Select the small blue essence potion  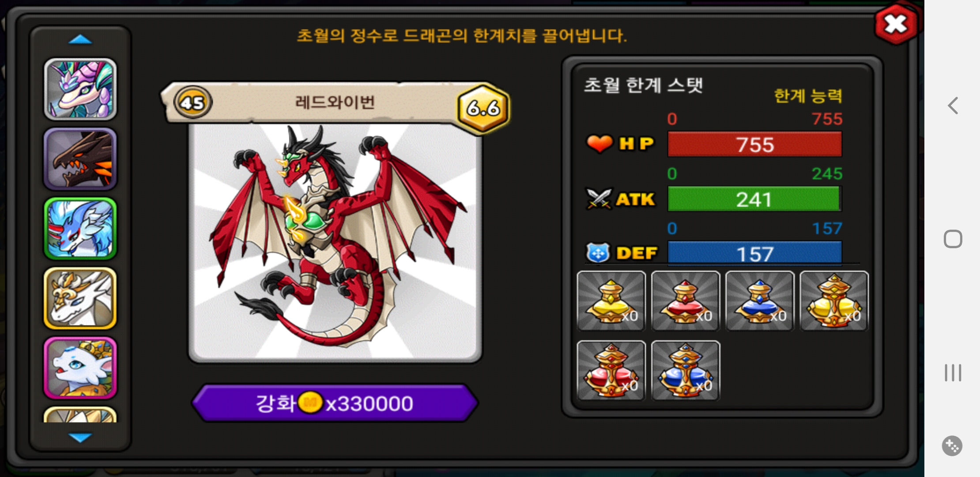point(760,301)
